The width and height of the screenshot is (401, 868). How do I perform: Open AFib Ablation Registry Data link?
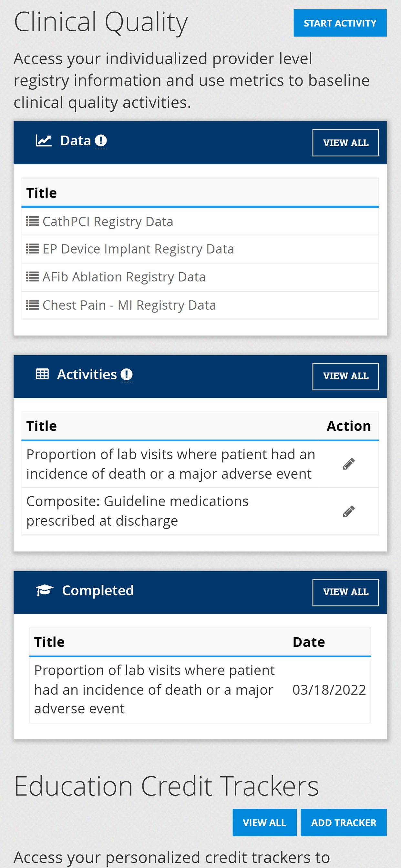[124, 277]
